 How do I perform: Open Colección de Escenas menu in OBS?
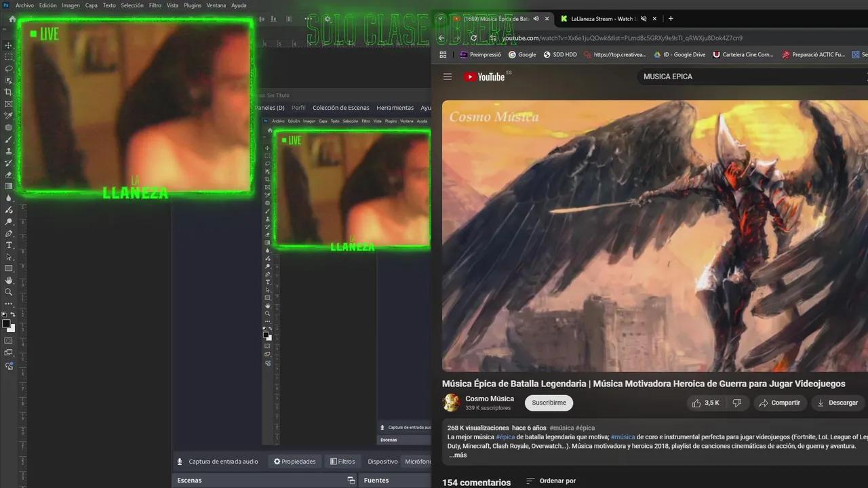pos(341,108)
